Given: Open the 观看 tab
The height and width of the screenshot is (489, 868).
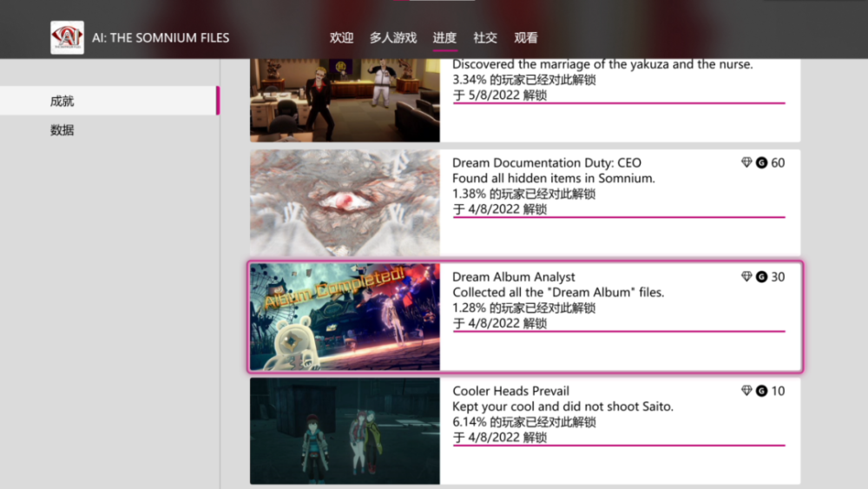Looking at the screenshot, I should 526,37.
